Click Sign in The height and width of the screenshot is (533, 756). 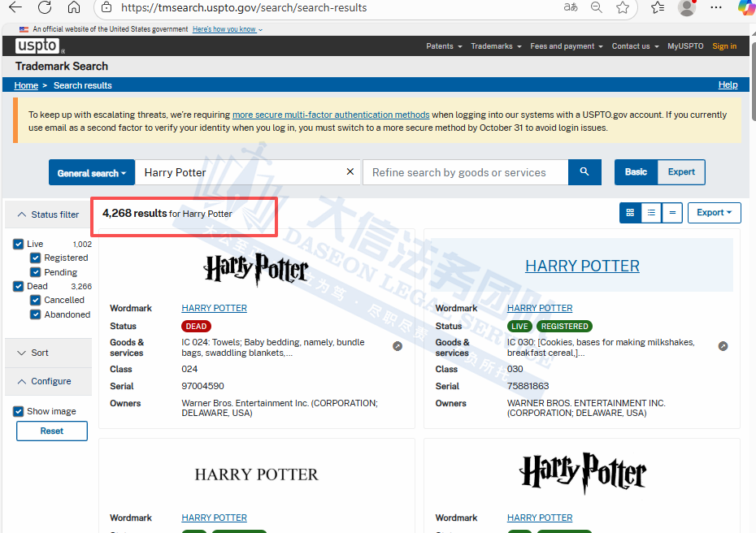pyautogui.click(x=724, y=46)
